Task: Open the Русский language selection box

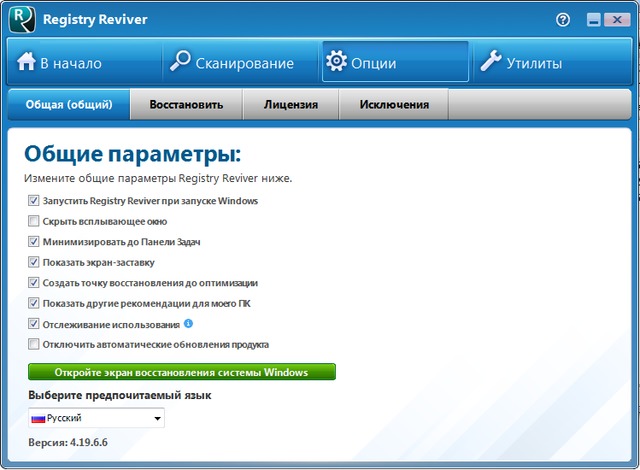Action: (96, 418)
